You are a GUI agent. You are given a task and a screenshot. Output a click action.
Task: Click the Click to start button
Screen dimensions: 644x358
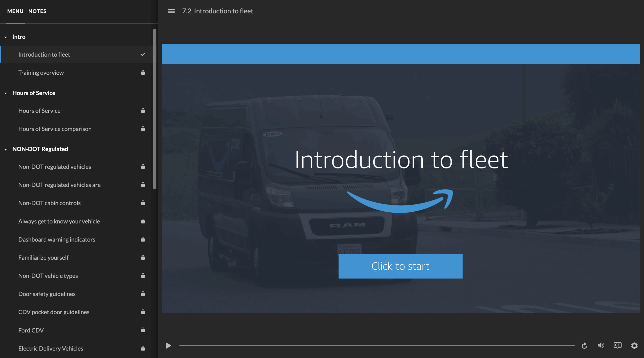point(400,266)
